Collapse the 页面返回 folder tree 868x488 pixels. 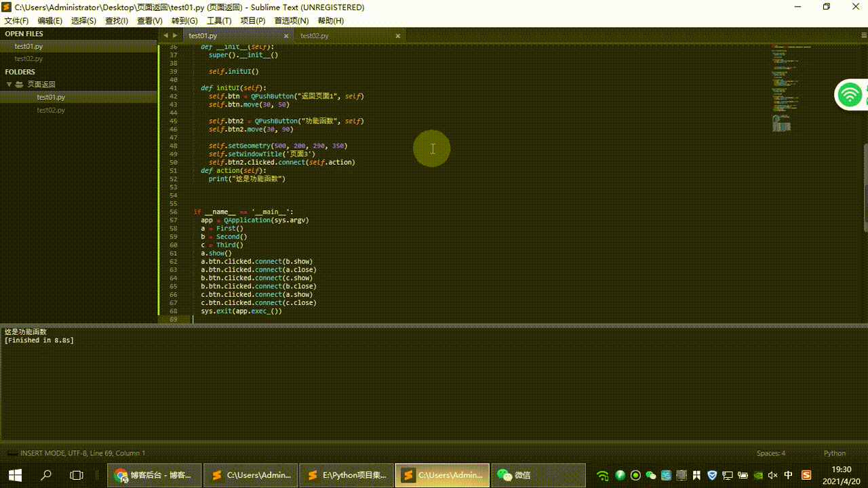tap(9, 85)
